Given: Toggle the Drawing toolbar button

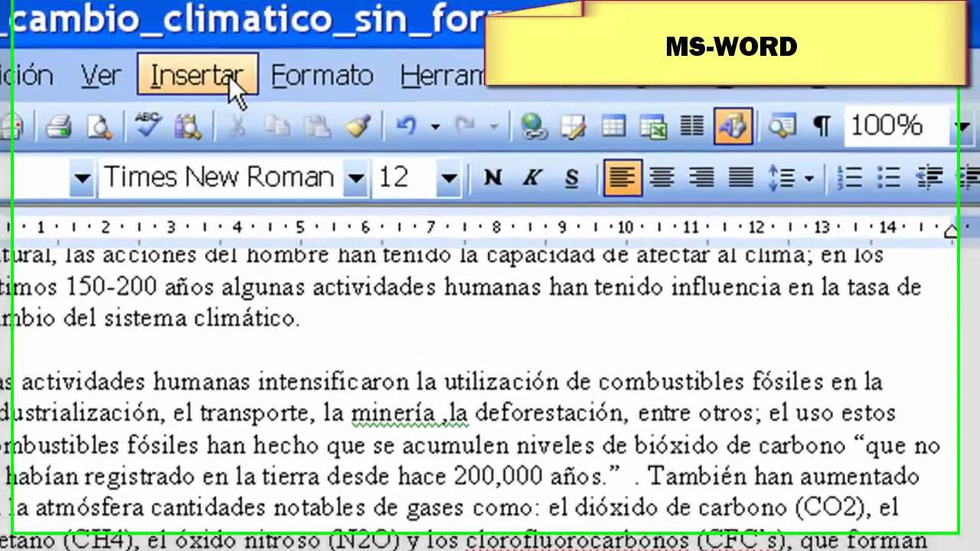Looking at the screenshot, I should [x=733, y=126].
